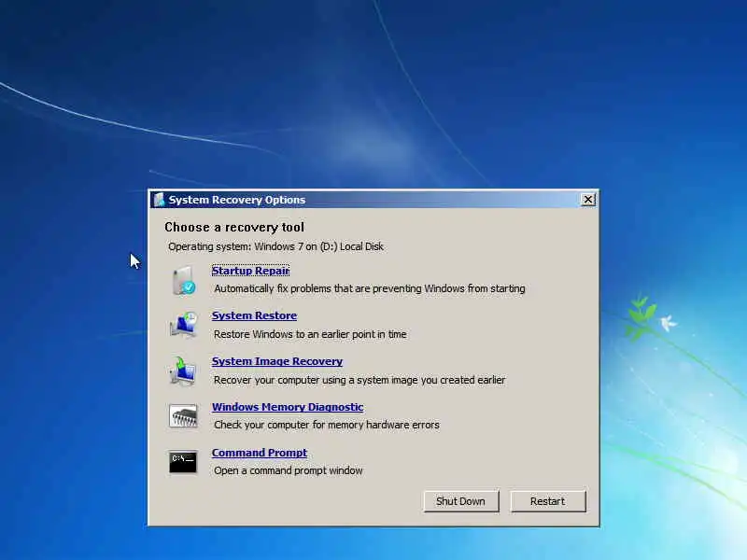The width and height of the screenshot is (747, 560).
Task: Open the Command Prompt link
Action: [x=260, y=453]
